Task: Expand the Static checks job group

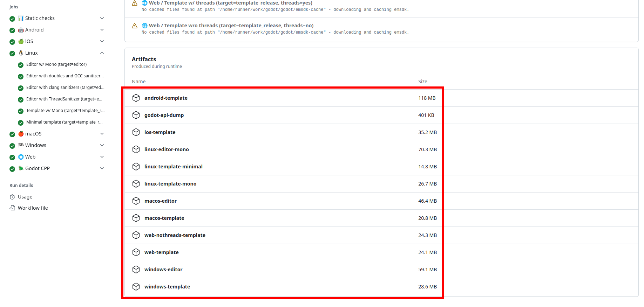Action: pyautogui.click(x=102, y=18)
